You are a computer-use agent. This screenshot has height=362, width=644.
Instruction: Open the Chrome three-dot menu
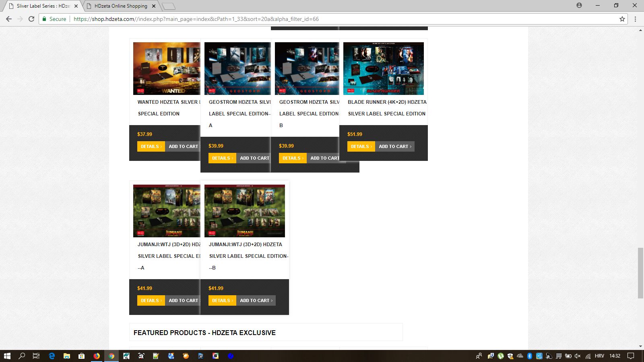tap(636, 19)
